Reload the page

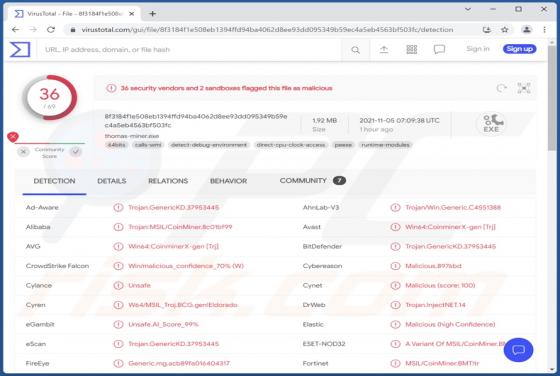[x=51, y=30]
